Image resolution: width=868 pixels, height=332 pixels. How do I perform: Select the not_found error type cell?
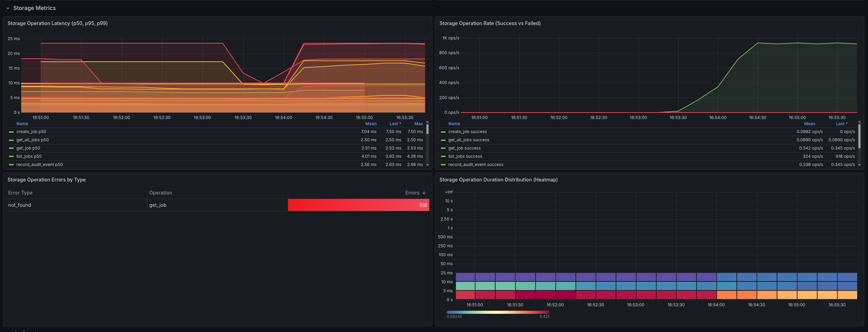(20, 205)
